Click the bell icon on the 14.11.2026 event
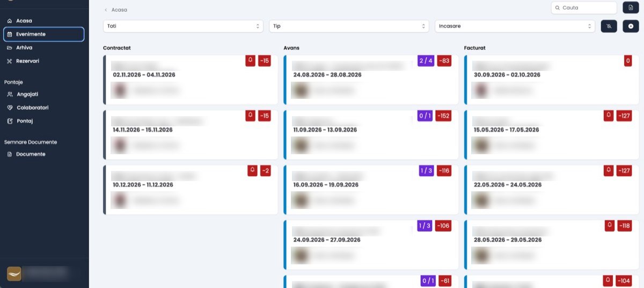Screen dimensions: 644x288 tap(251, 116)
